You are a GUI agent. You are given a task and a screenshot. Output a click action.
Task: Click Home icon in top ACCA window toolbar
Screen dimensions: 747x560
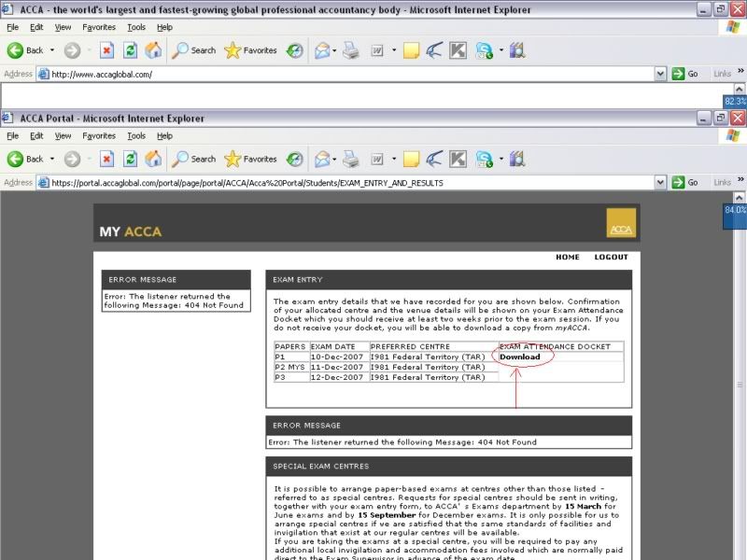[153, 50]
